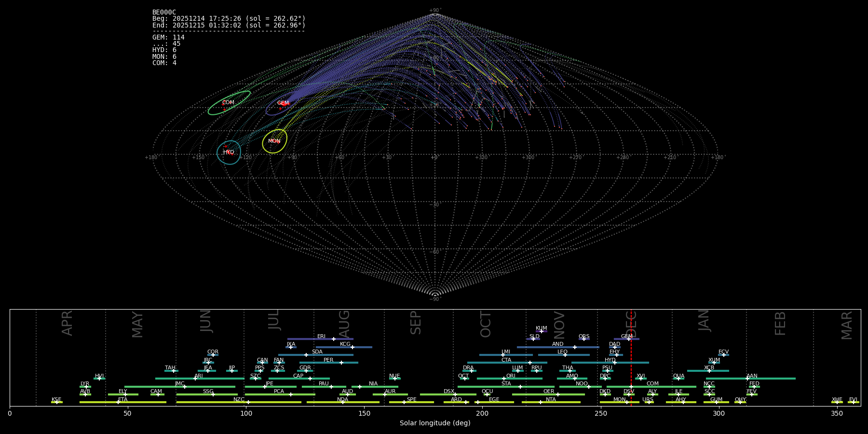Click the JMC shower bar in timeline
Screen dimensions: 868x434
[180, 387]
